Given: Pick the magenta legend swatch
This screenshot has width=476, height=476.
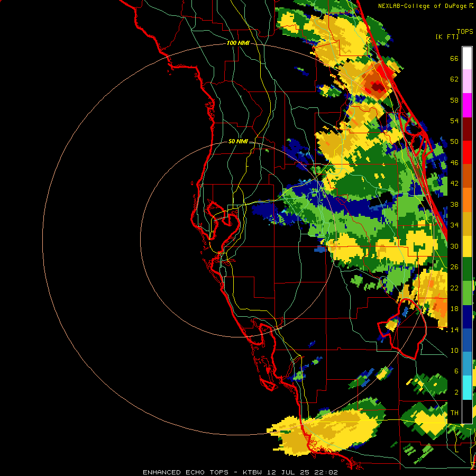Looking at the screenshot, I should tap(467, 105).
